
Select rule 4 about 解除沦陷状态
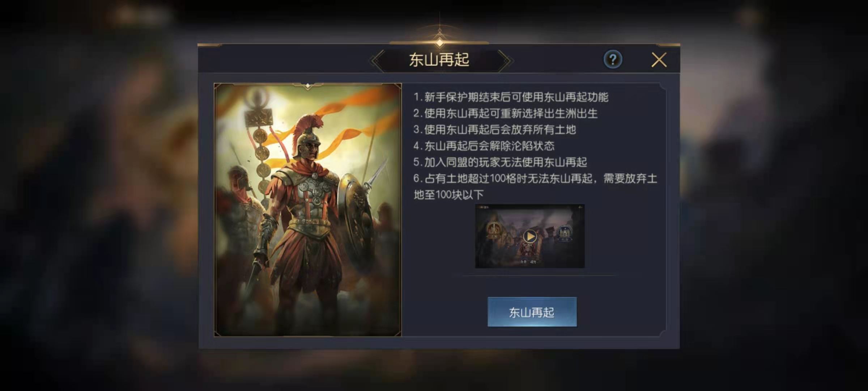coord(484,146)
